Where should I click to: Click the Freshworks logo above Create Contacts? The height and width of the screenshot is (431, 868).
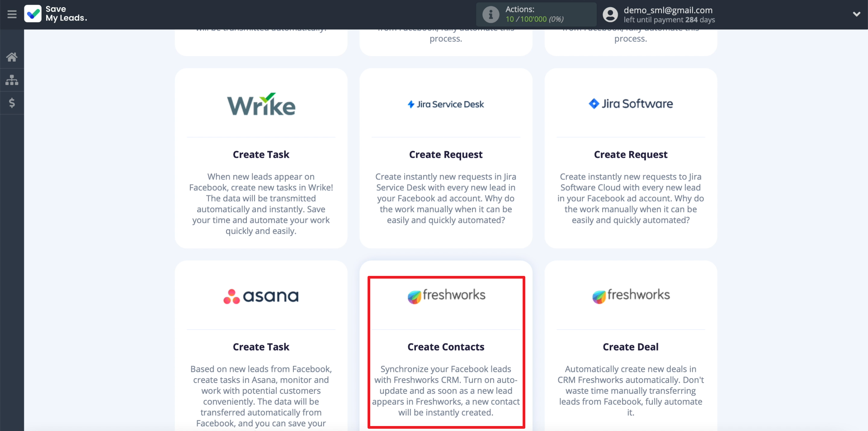click(x=446, y=296)
